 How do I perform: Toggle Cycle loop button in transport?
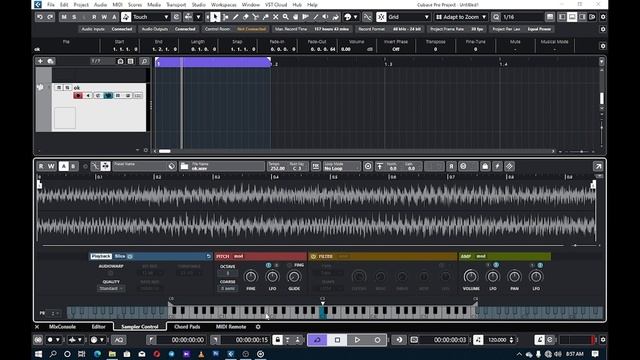pyautogui.click(x=317, y=340)
